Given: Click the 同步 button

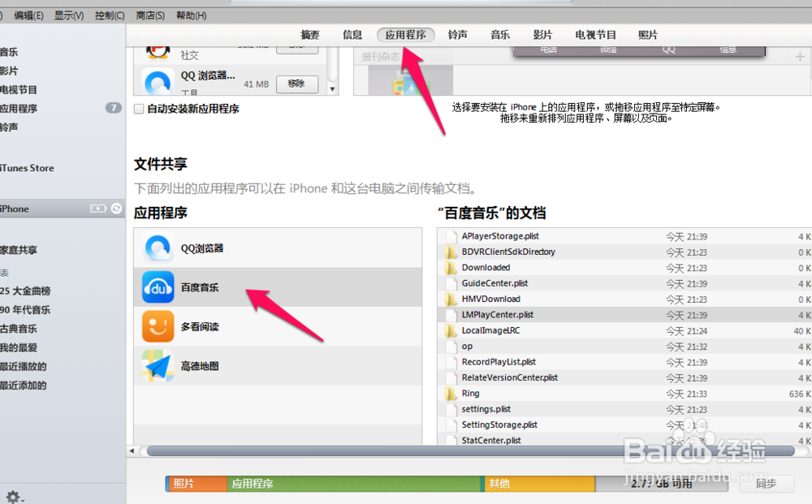Looking at the screenshot, I should point(766,483).
